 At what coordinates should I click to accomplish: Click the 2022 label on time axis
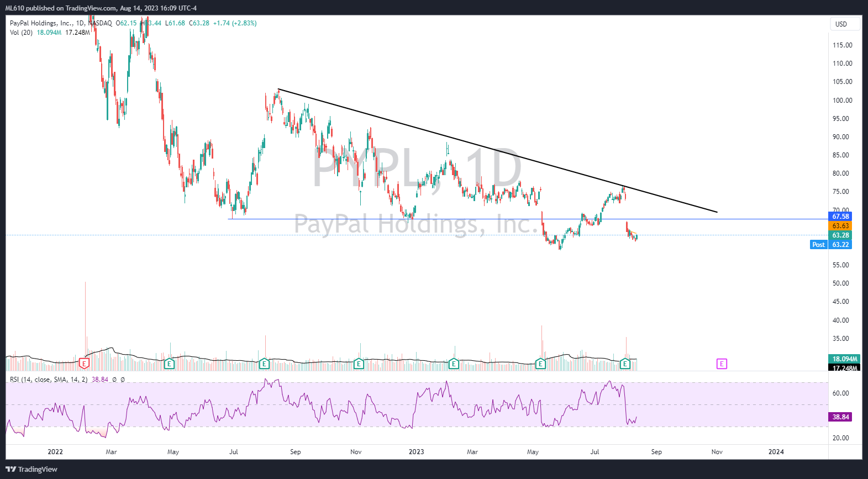tap(55, 452)
